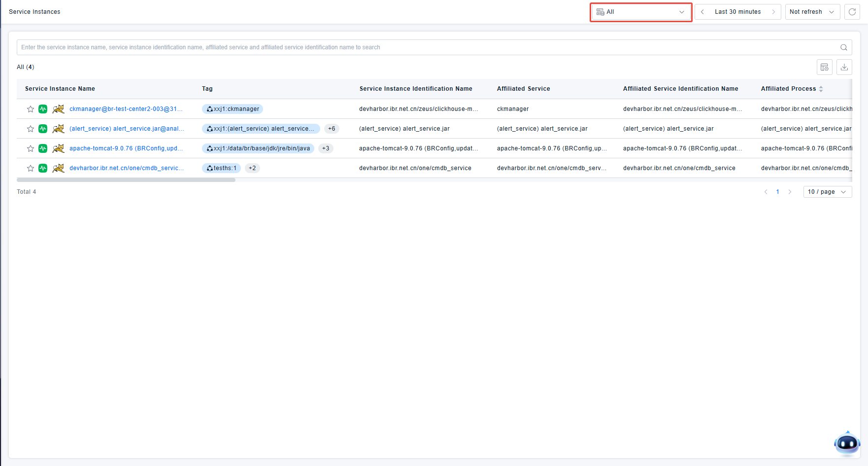Click the search magnifier icon
Image resolution: width=868 pixels, height=466 pixels.
pos(843,47)
